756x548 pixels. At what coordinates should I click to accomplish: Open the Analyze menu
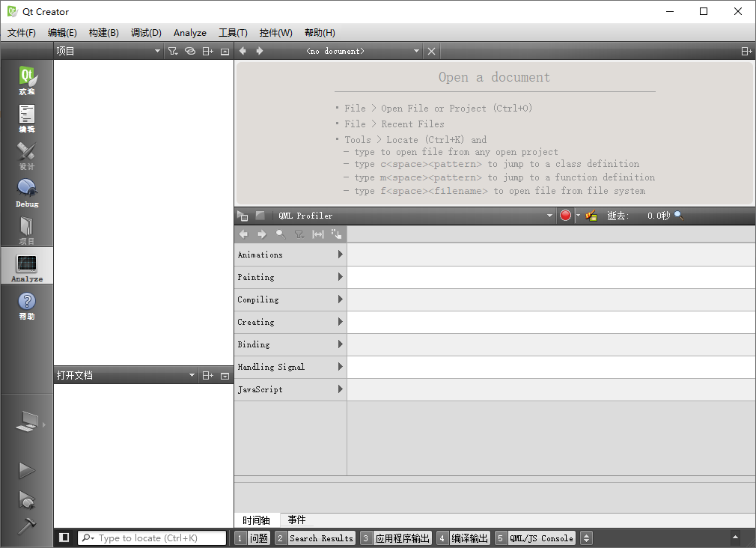click(190, 32)
